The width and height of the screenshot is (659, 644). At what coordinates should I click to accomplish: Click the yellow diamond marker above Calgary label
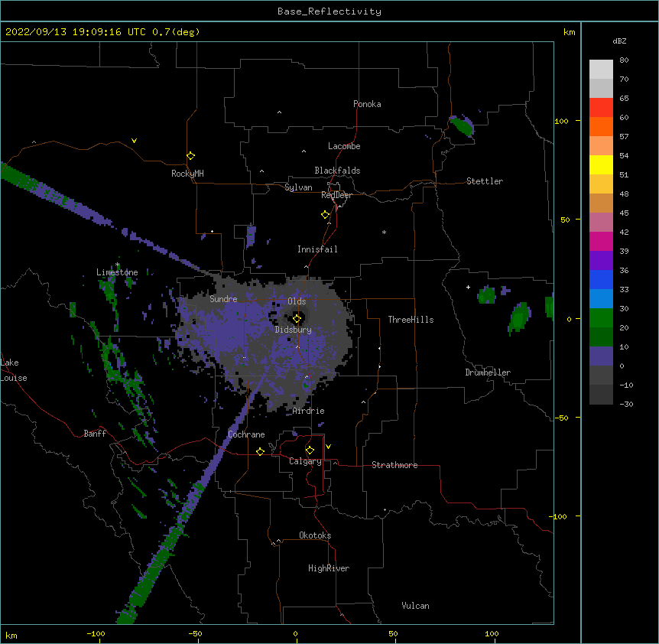pos(310,450)
